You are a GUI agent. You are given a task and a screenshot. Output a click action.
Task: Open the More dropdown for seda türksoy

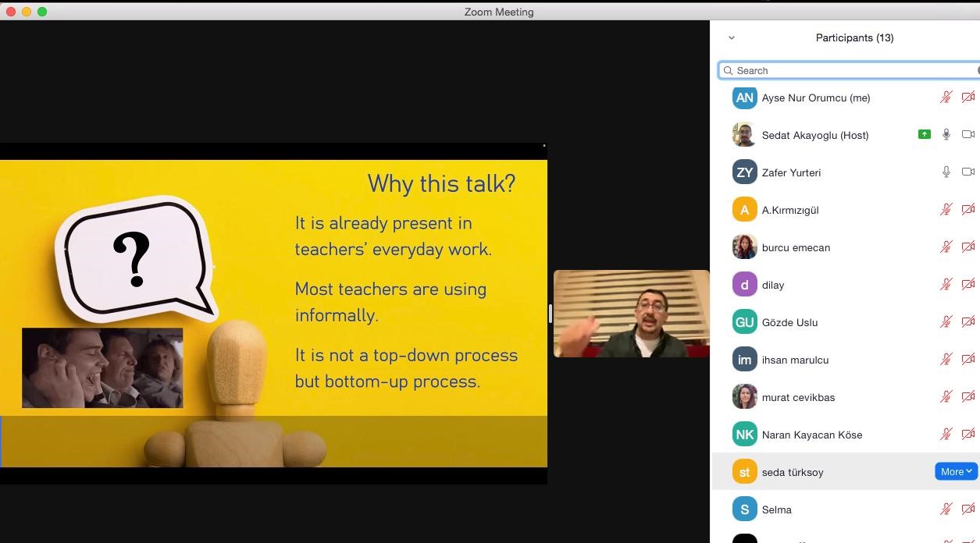point(956,471)
